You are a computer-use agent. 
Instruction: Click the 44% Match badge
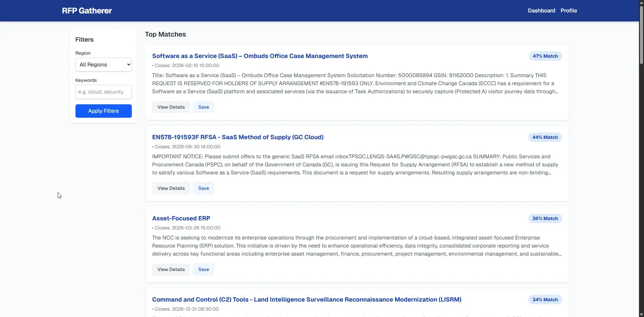pos(545,138)
